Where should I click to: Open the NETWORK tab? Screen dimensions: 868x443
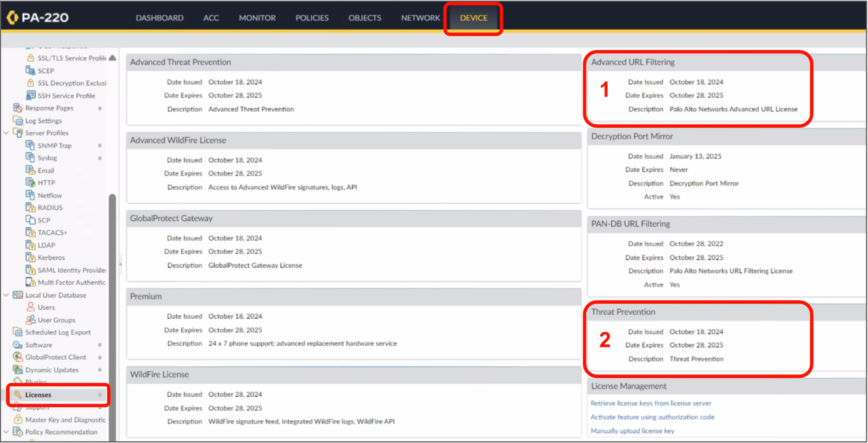point(421,18)
